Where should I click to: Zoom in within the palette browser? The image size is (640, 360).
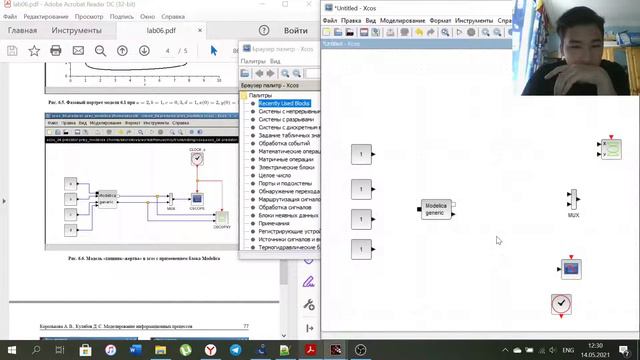click(285, 73)
